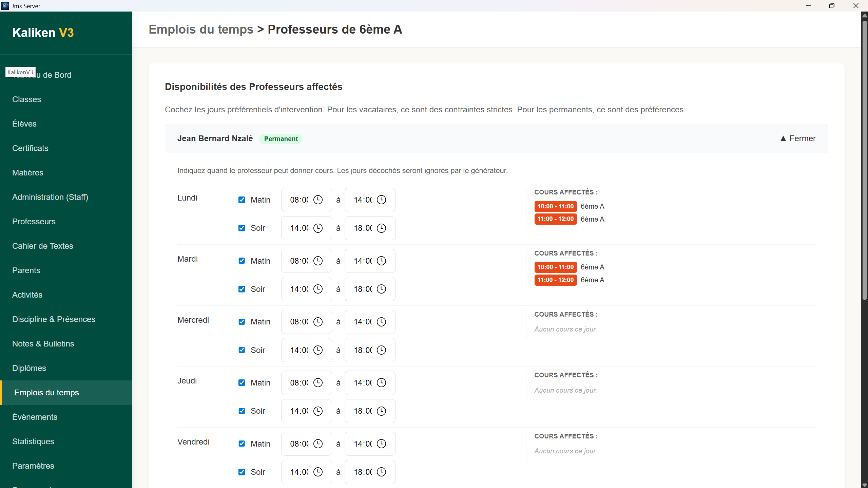Click the vertical scrollbar thumb
Image resolution: width=868 pixels, height=488 pixels.
pyautogui.click(x=865, y=159)
